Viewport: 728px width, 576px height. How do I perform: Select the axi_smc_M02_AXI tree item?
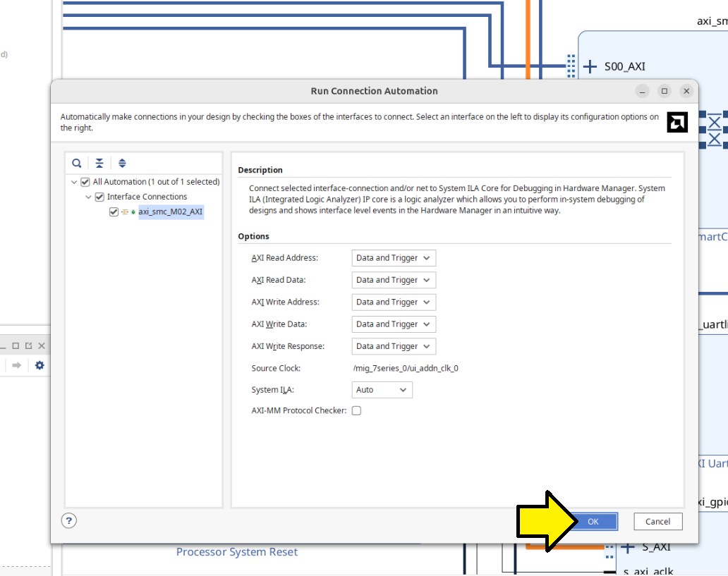[170, 212]
